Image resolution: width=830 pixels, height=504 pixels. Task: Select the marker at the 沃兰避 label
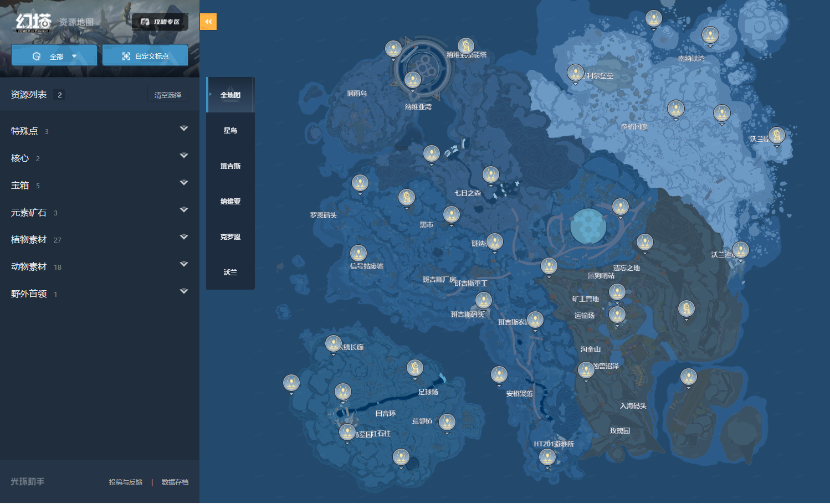[x=741, y=251]
